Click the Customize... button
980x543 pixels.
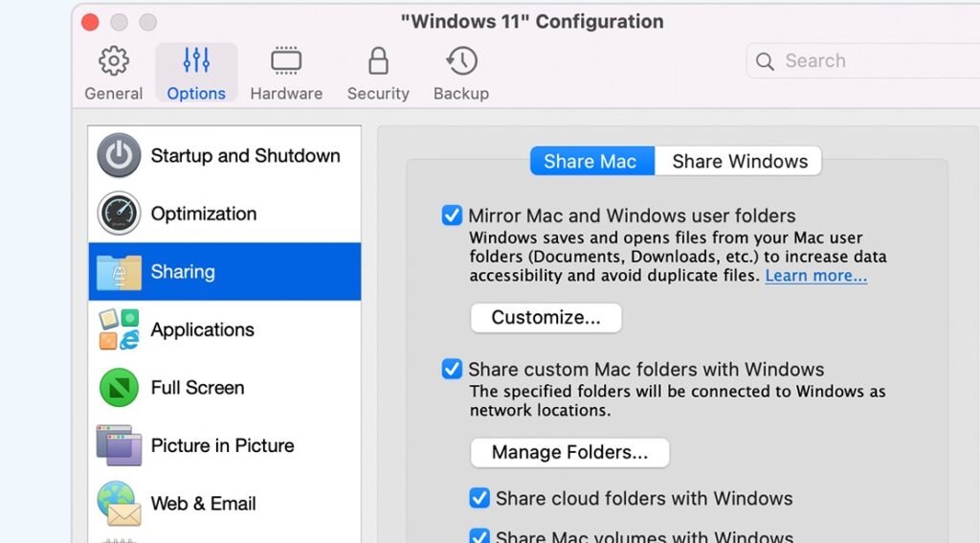tap(546, 318)
